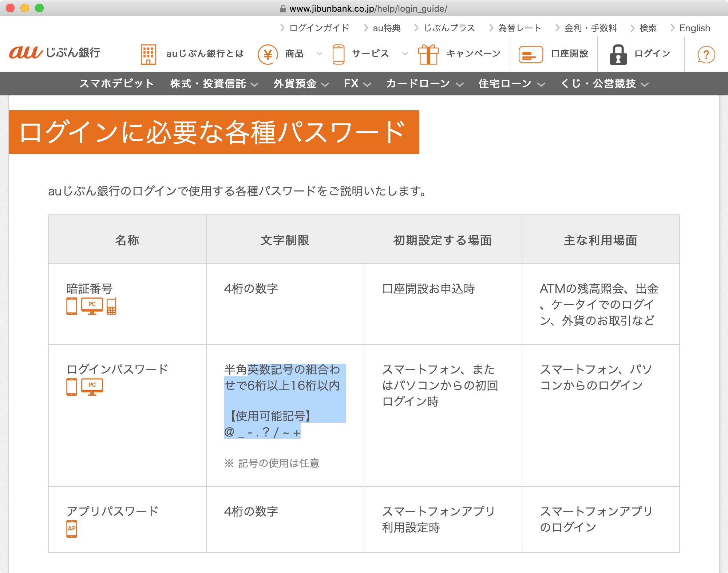
Task: Click the gift box icon beside キャンペーン
Action: pos(428,54)
